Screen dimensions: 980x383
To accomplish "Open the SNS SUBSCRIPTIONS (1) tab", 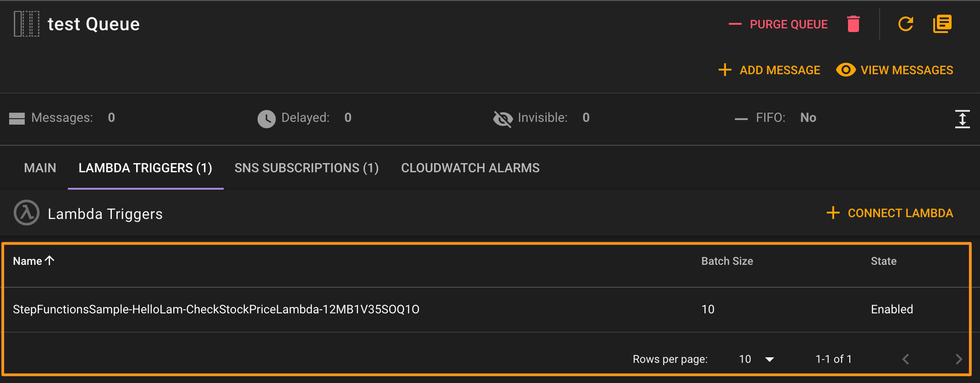I will click(x=307, y=168).
